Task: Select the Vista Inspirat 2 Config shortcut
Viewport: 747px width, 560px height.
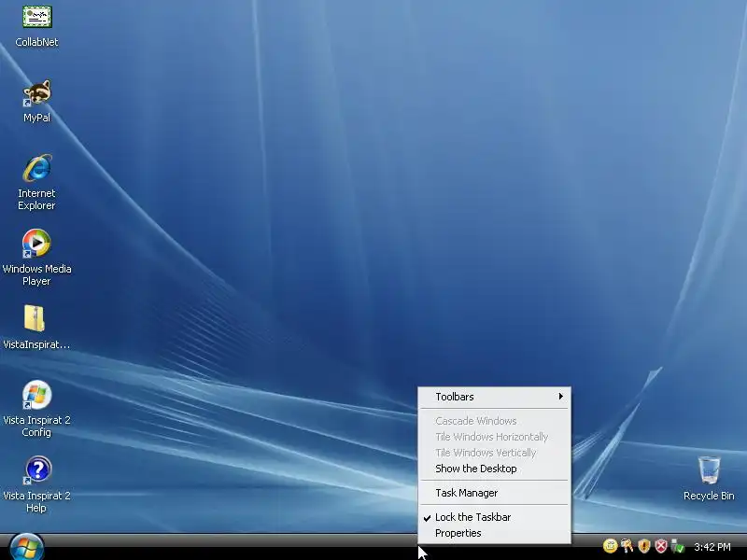Action: pyautogui.click(x=36, y=394)
